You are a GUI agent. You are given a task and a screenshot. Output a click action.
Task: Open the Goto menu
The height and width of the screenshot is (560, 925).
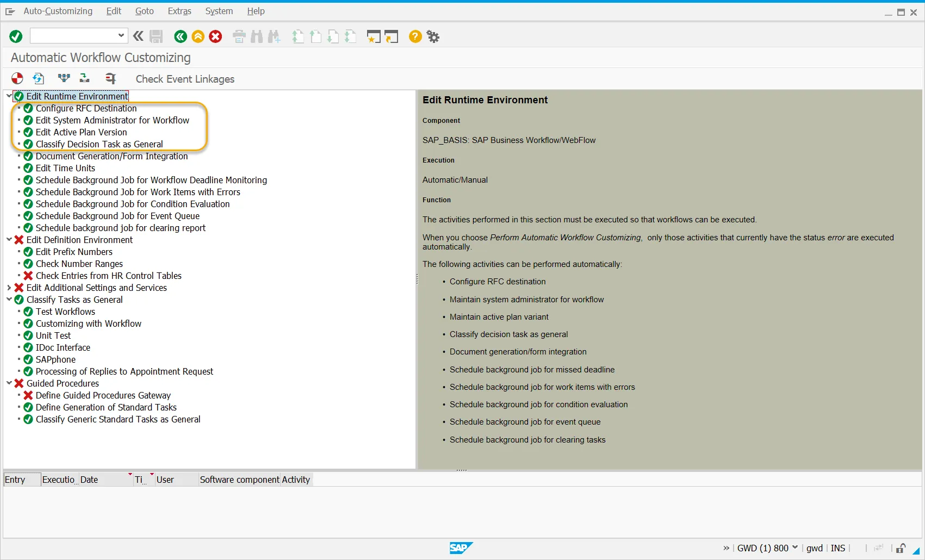(144, 11)
